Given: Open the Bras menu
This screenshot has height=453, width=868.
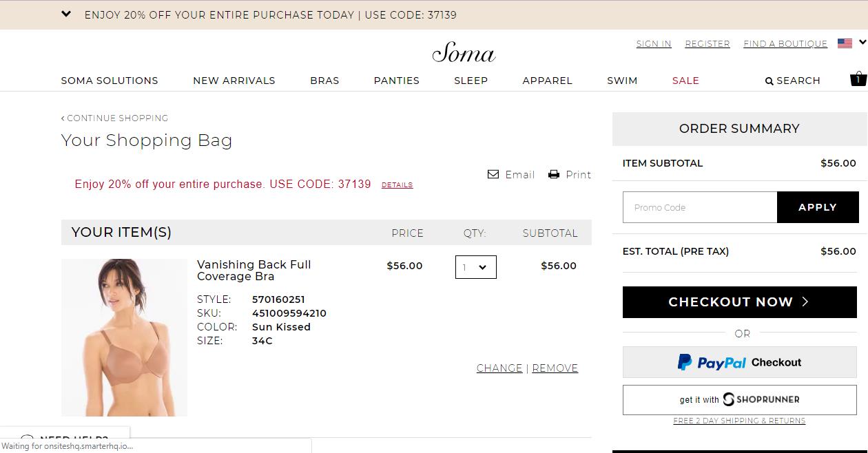Looking at the screenshot, I should 324,81.
